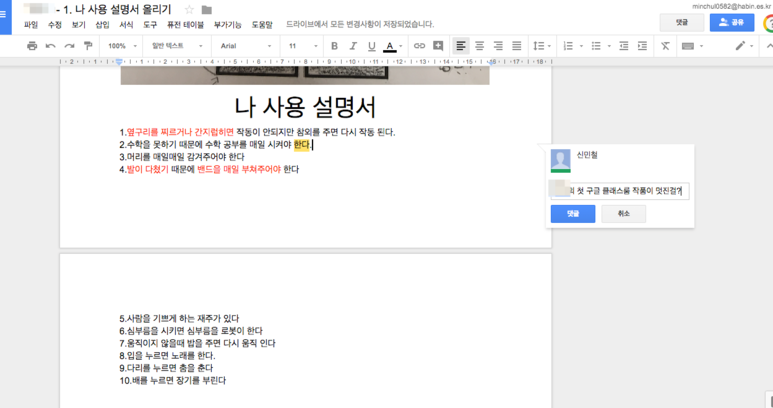Click the move-to-folder icon beside title
Image resolution: width=773 pixels, height=408 pixels.
tap(207, 10)
